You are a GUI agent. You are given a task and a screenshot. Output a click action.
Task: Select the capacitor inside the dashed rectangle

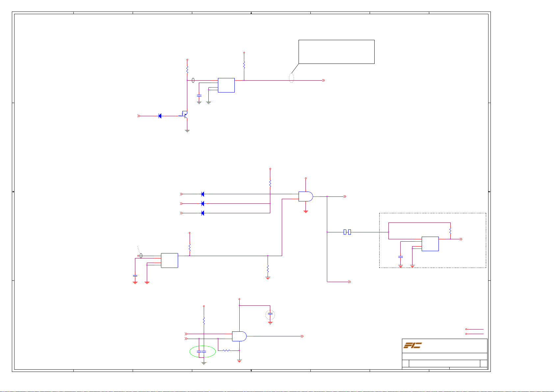pyautogui.click(x=401, y=256)
